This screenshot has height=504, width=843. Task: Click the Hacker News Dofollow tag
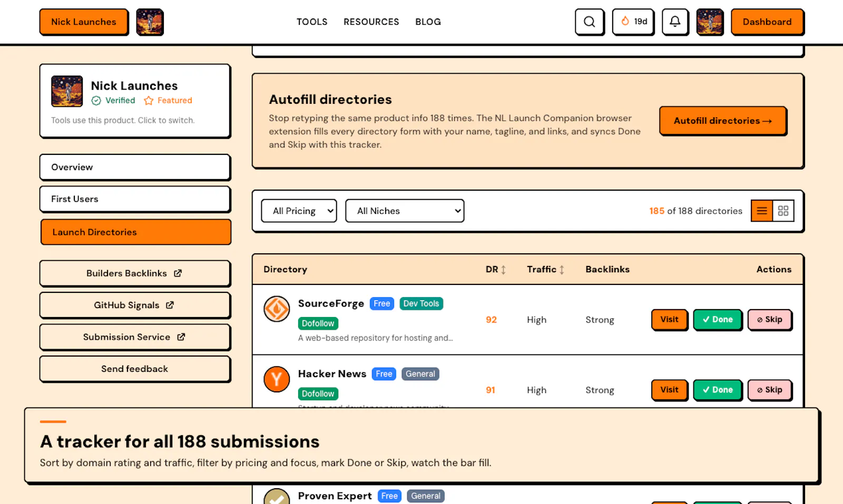(x=318, y=393)
